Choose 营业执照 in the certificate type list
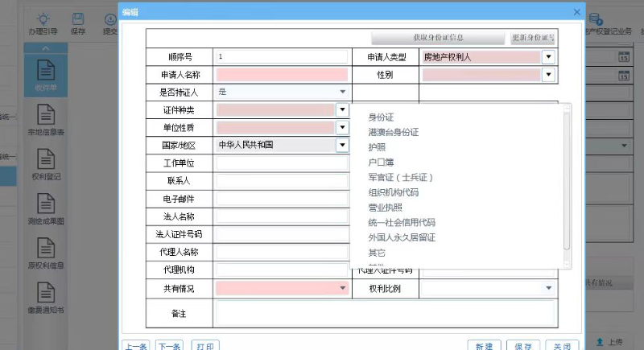644x350 pixels. (386, 208)
